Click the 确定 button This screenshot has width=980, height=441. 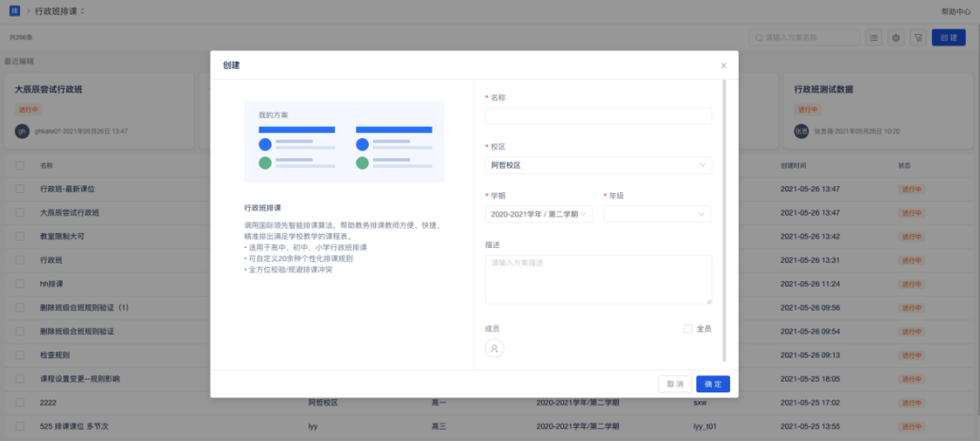pyautogui.click(x=713, y=384)
